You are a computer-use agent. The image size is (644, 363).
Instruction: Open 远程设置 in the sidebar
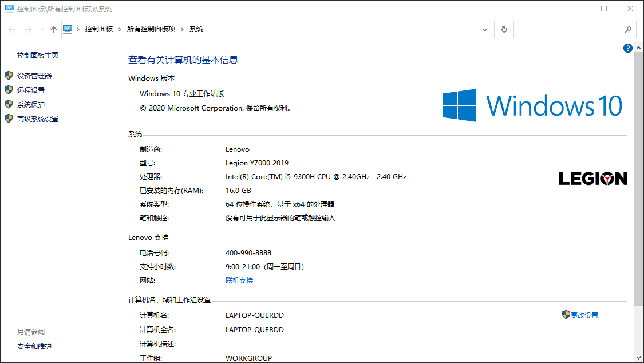tap(31, 90)
